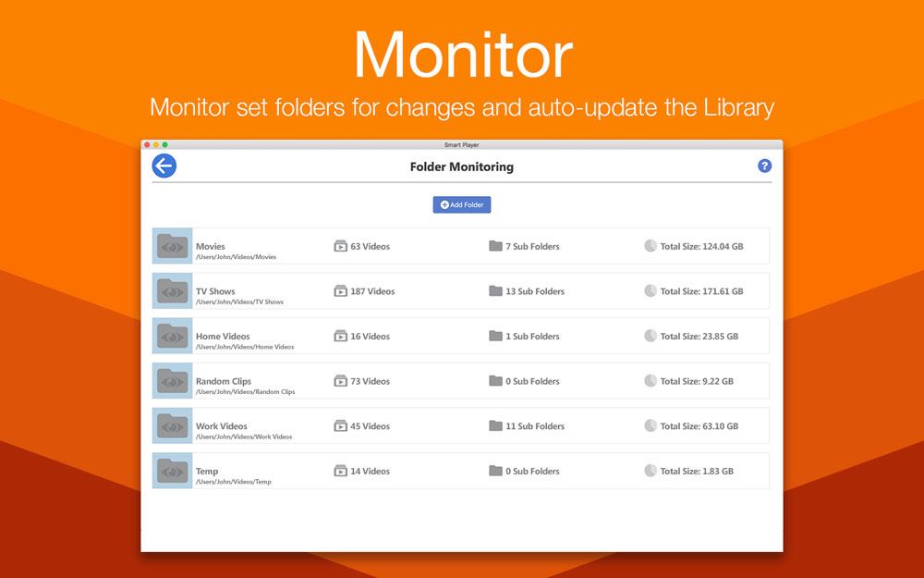924x578 pixels.
Task: Click the video icon beside 63 Videos
Action: tap(340, 247)
